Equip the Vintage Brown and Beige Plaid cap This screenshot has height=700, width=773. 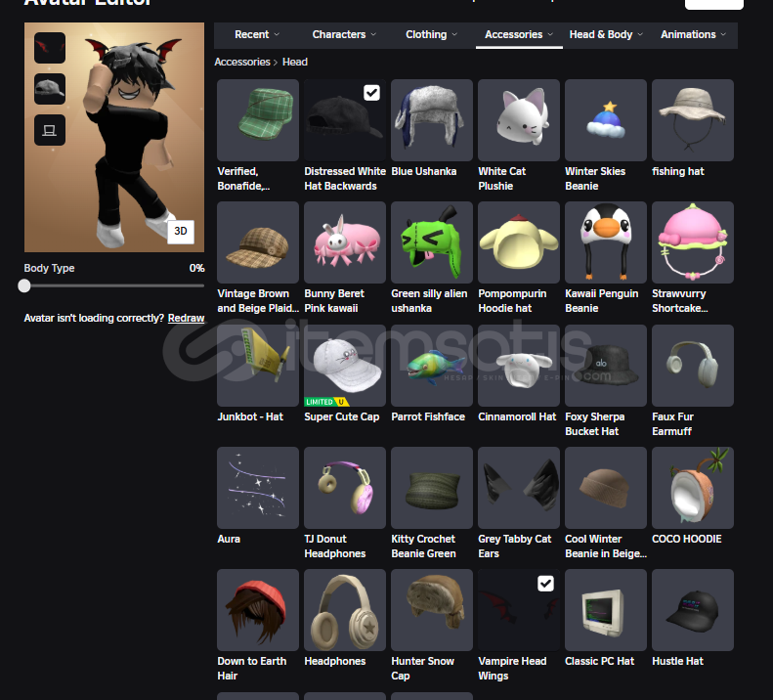click(258, 242)
